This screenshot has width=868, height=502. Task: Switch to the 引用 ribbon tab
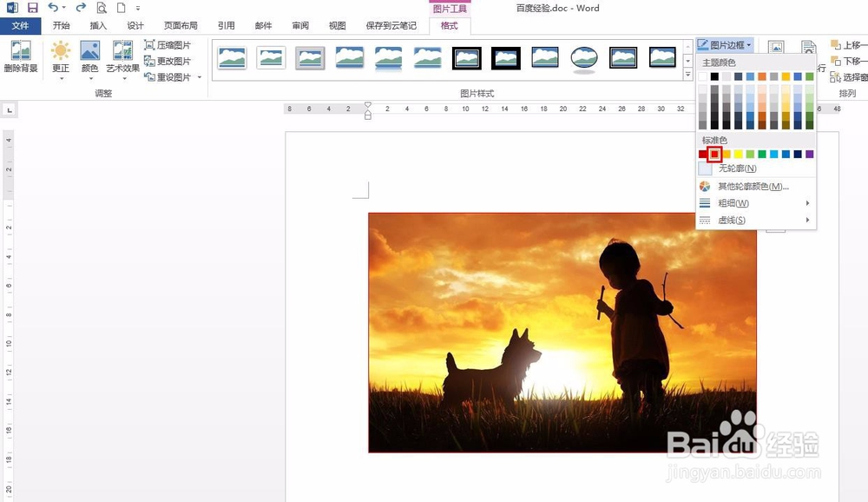(x=226, y=25)
